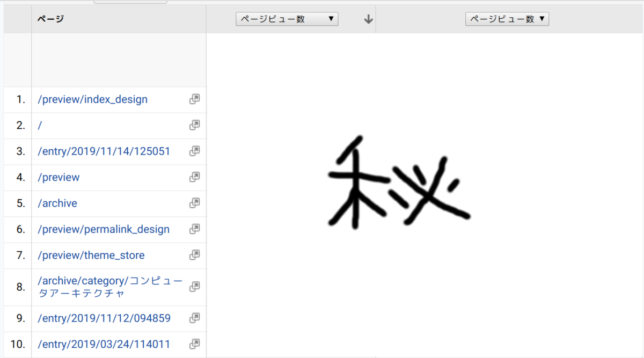Open the root page "/" external link icon
This screenshot has width=644, height=358.
[194, 125]
